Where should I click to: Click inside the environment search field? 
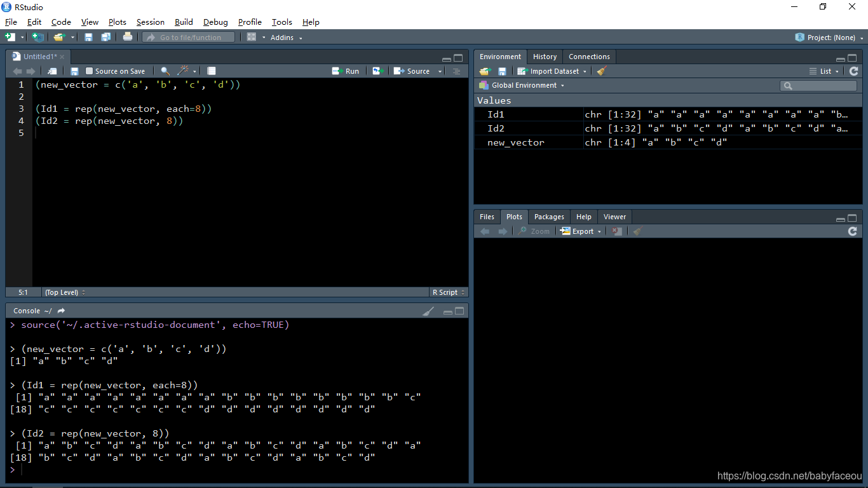[819, 85]
